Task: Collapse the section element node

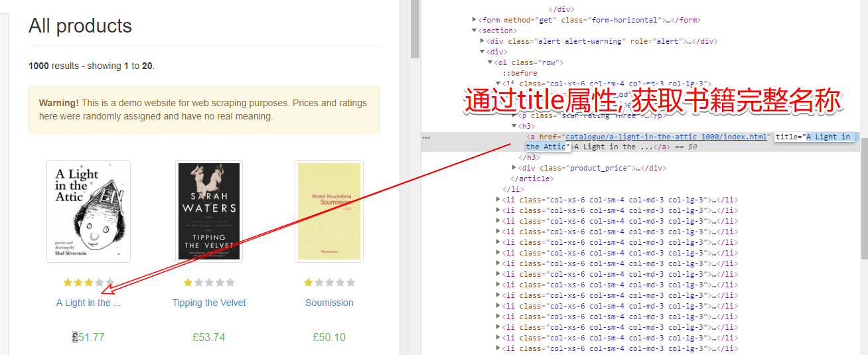Action: [x=474, y=31]
